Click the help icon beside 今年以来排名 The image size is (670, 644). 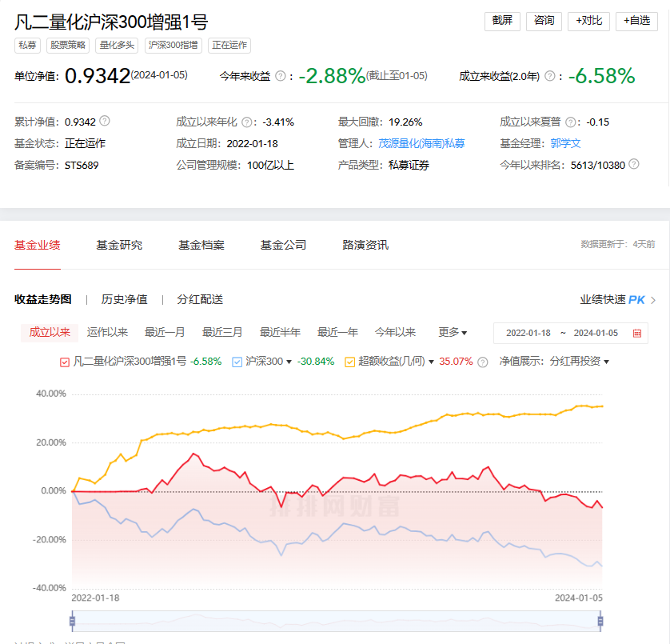point(634,164)
